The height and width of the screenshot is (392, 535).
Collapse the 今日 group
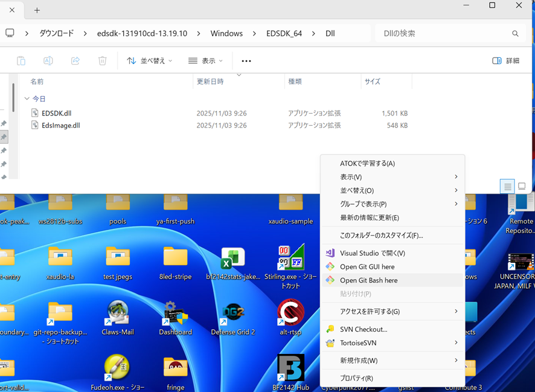coord(27,98)
